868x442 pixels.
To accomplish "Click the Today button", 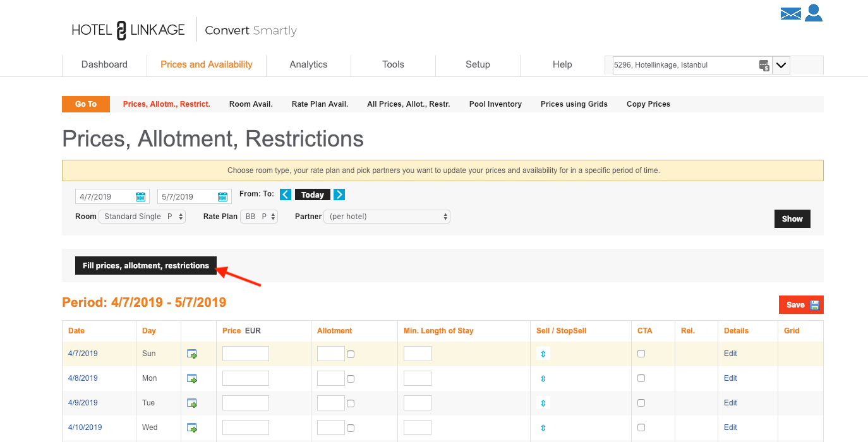I will pyautogui.click(x=313, y=195).
